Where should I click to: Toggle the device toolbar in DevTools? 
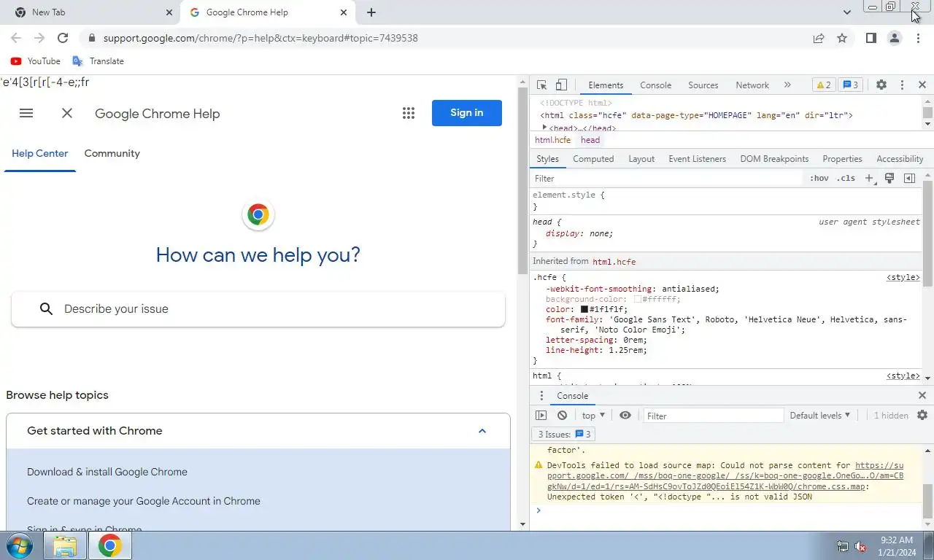[561, 85]
